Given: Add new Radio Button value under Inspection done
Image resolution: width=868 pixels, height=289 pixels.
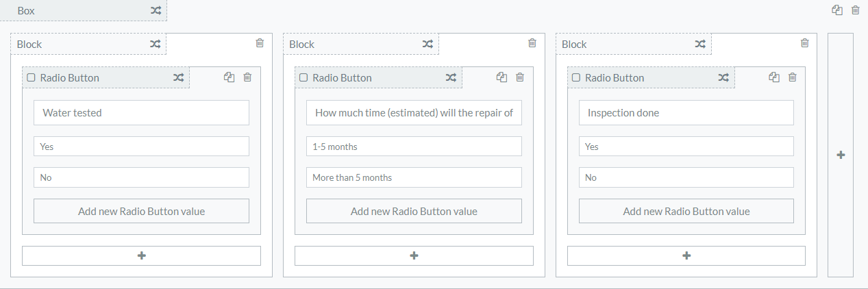Looking at the screenshot, I should pyautogui.click(x=686, y=211).
